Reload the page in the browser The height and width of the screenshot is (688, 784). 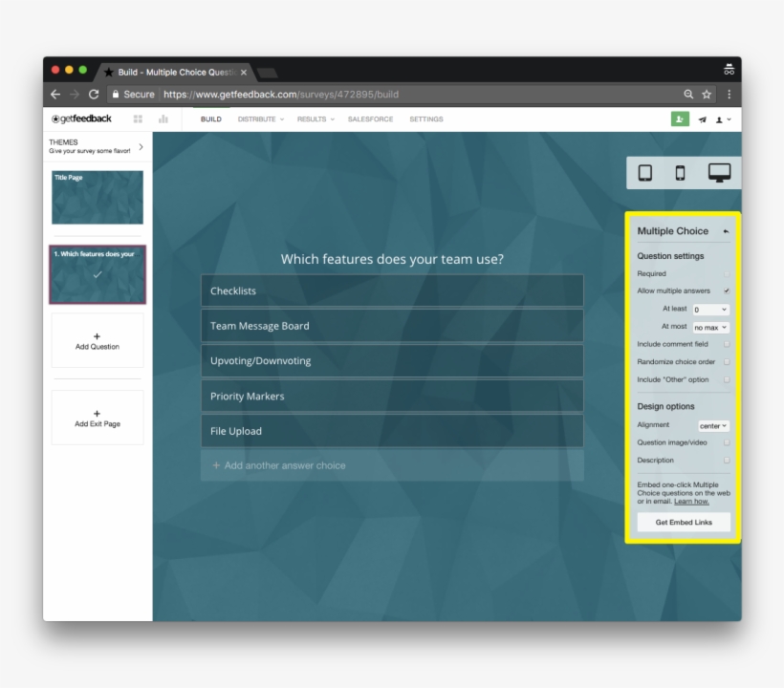coord(94,95)
